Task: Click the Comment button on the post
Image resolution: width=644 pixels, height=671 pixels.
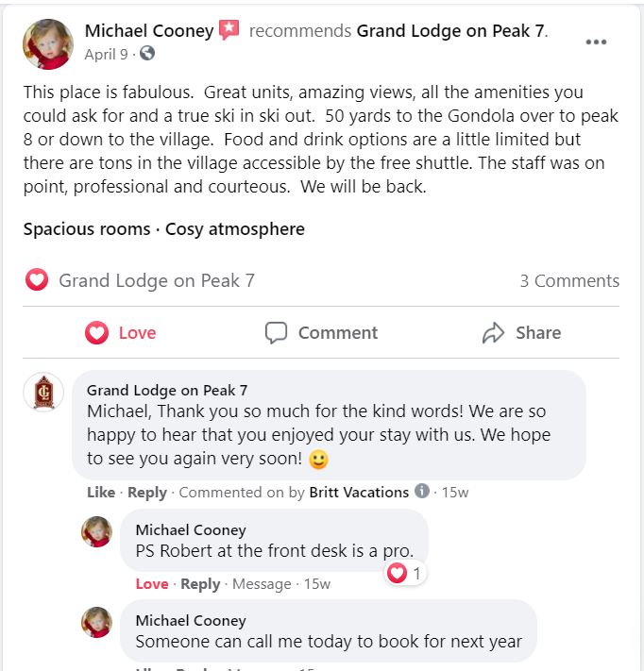Action: 321,332
